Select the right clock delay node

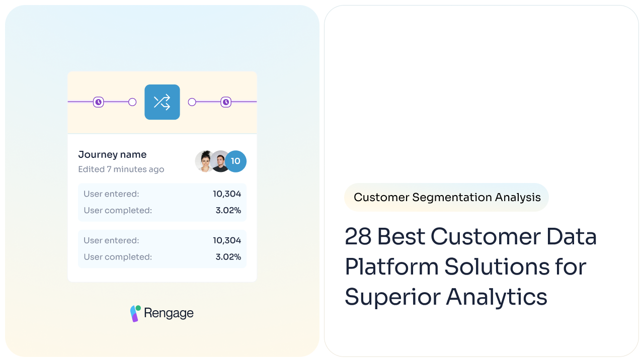[226, 102]
